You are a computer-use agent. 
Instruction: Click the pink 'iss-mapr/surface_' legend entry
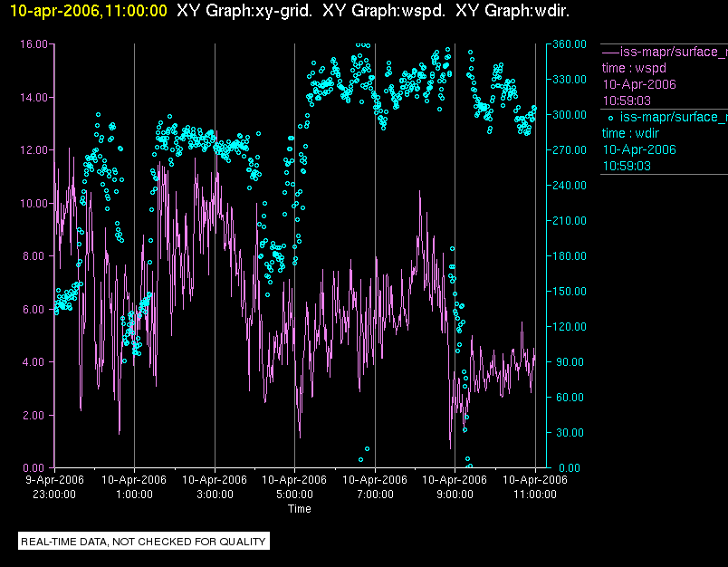pos(674,52)
